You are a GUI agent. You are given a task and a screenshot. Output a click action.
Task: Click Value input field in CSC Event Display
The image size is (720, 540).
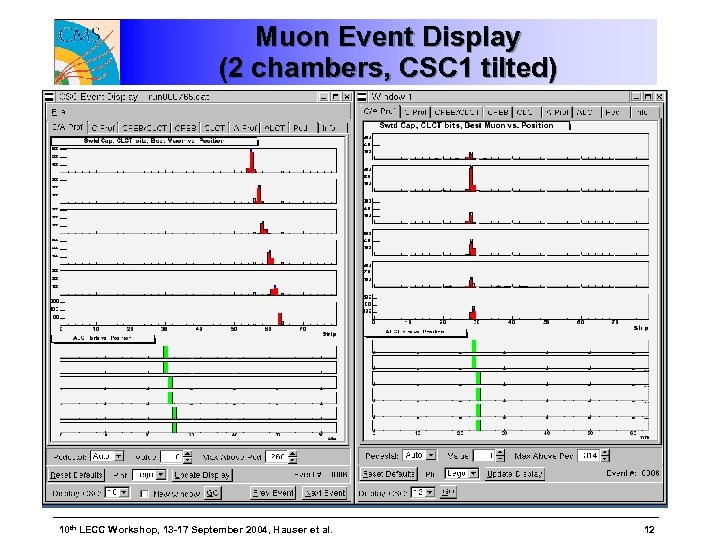[172, 457]
